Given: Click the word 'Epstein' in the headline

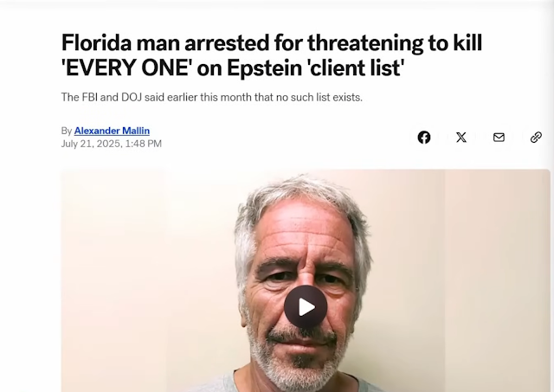Looking at the screenshot, I should tap(264, 68).
